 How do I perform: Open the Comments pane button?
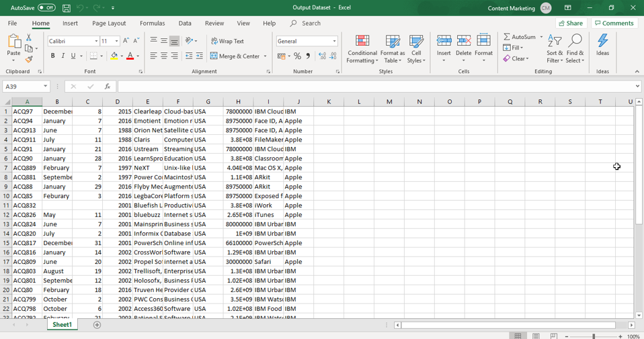(614, 23)
